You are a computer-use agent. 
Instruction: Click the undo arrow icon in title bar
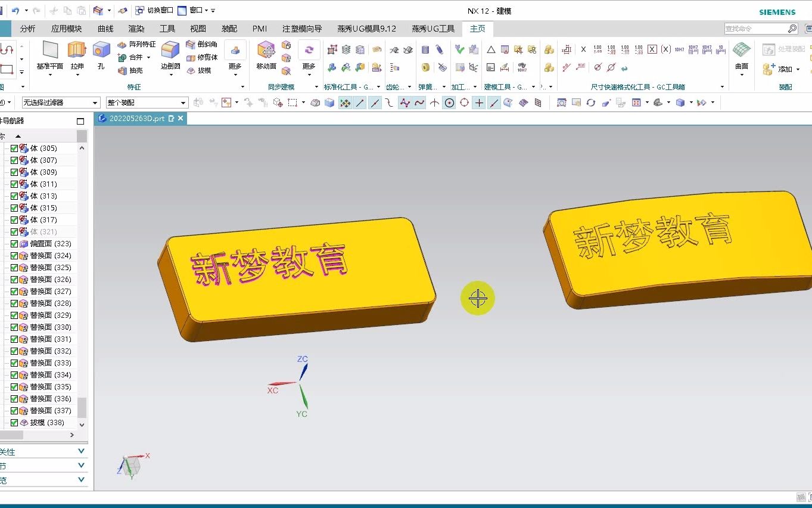[15, 11]
